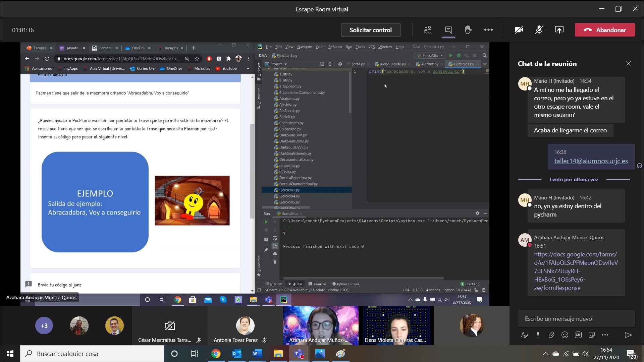This screenshot has height=362, width=644.
Task: Unmute the microphone
Action: pyautogui.click(x=539, y=30)
